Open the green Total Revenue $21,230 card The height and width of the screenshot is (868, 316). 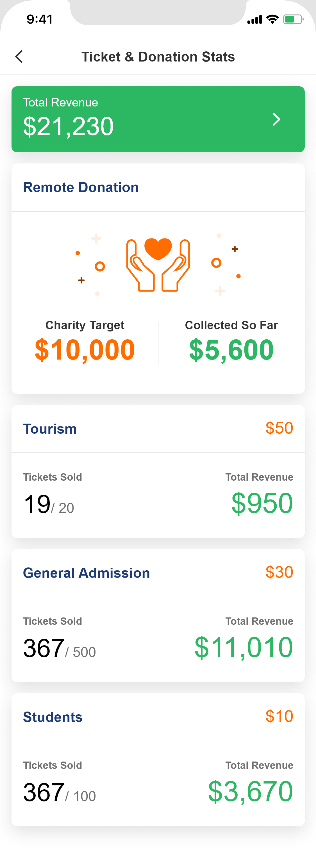(x=158, y=119)
